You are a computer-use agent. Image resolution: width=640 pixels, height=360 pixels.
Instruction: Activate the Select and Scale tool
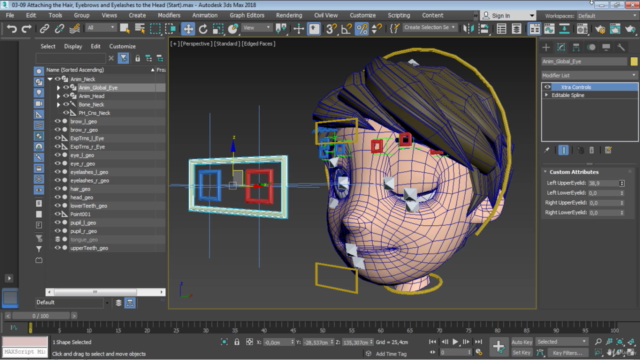coord(218,29)
